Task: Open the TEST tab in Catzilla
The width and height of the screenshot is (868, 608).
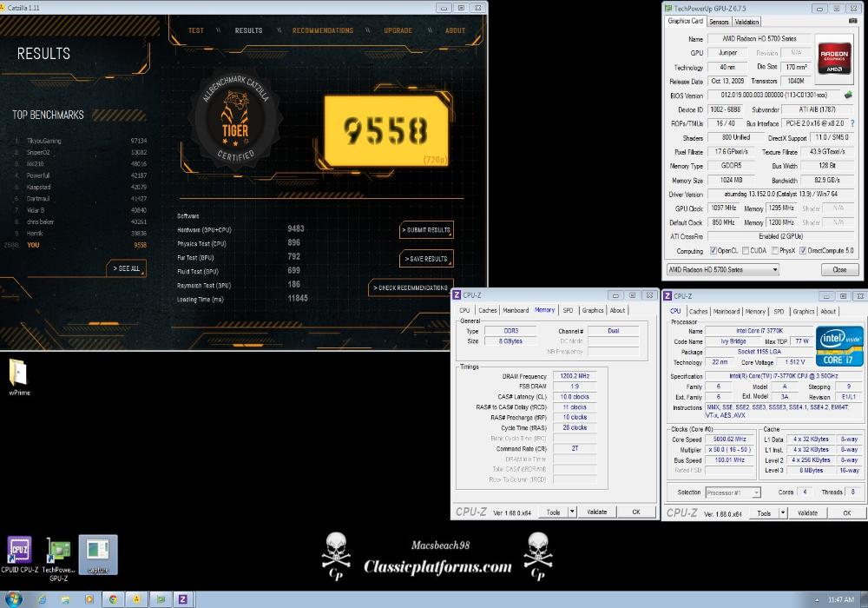Action: click(x=196, y=30)
